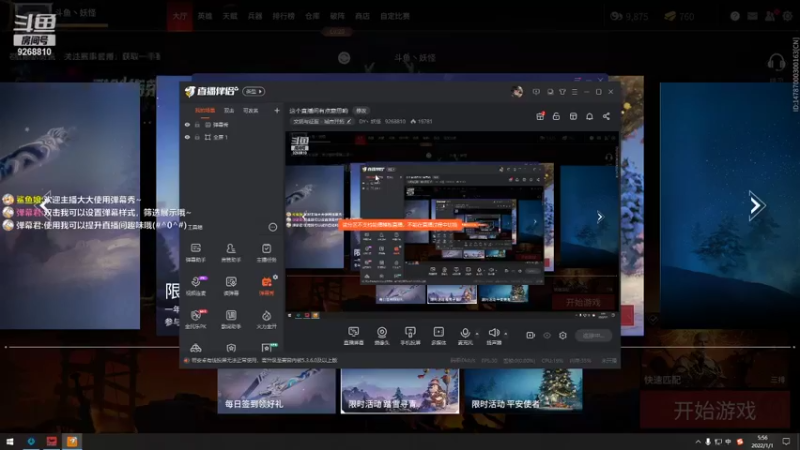800x450 pixels.
Task: Click the 修改 button next to the stream title
Action: 361,110
